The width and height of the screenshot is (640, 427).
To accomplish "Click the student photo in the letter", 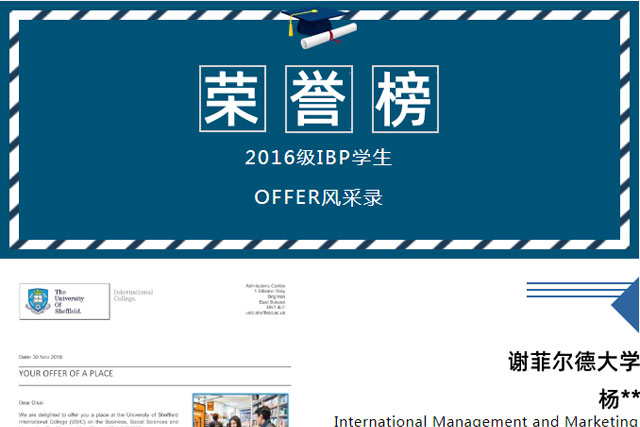I will [x=240, y=410].
